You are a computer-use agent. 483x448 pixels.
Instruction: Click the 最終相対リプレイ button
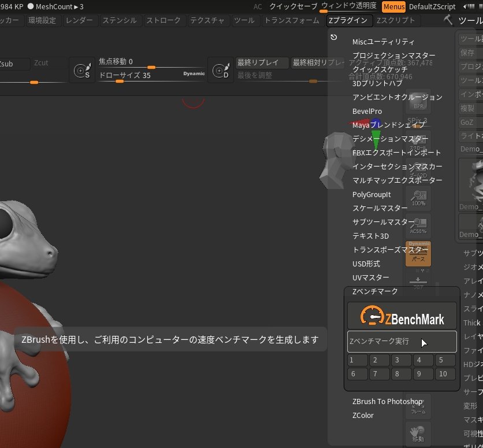coord(318,63)
